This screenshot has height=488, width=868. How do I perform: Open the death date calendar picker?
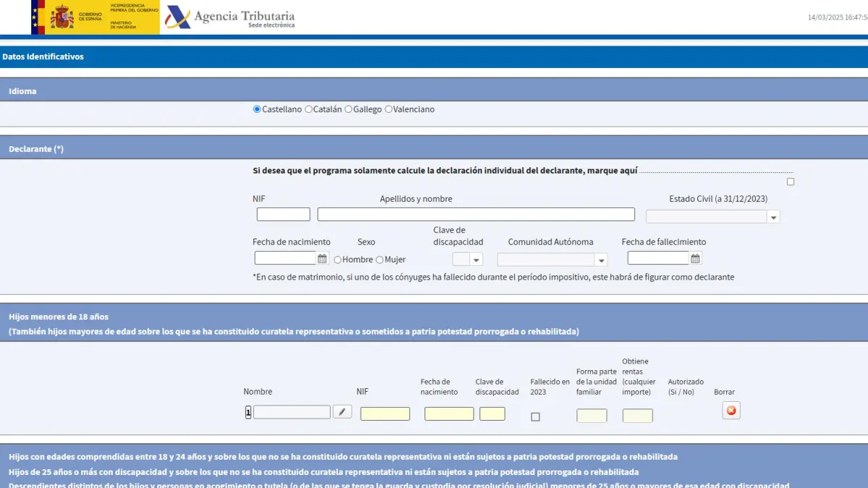coord(695,259)
